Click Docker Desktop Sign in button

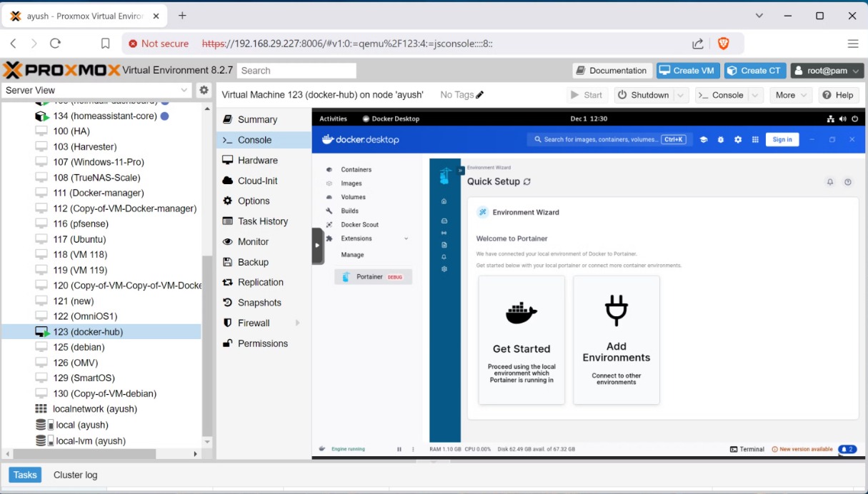[x=782, y=140]
